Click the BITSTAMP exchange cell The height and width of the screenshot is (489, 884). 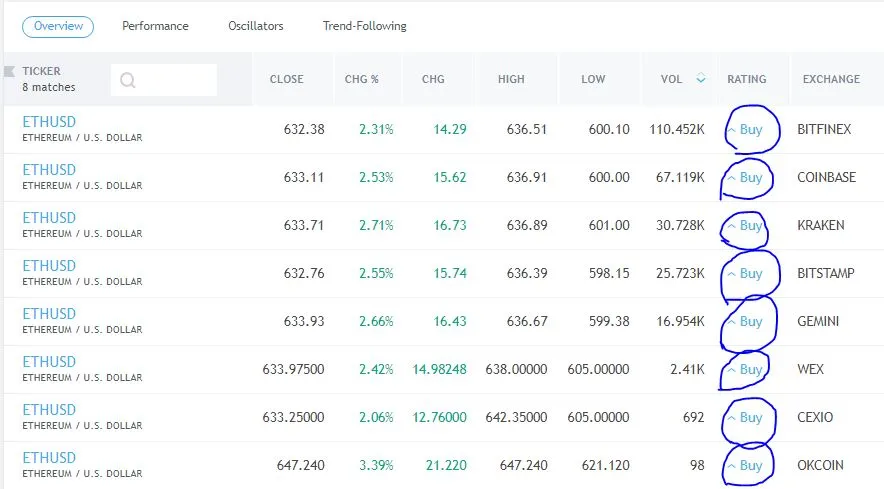tap(825, 273)
